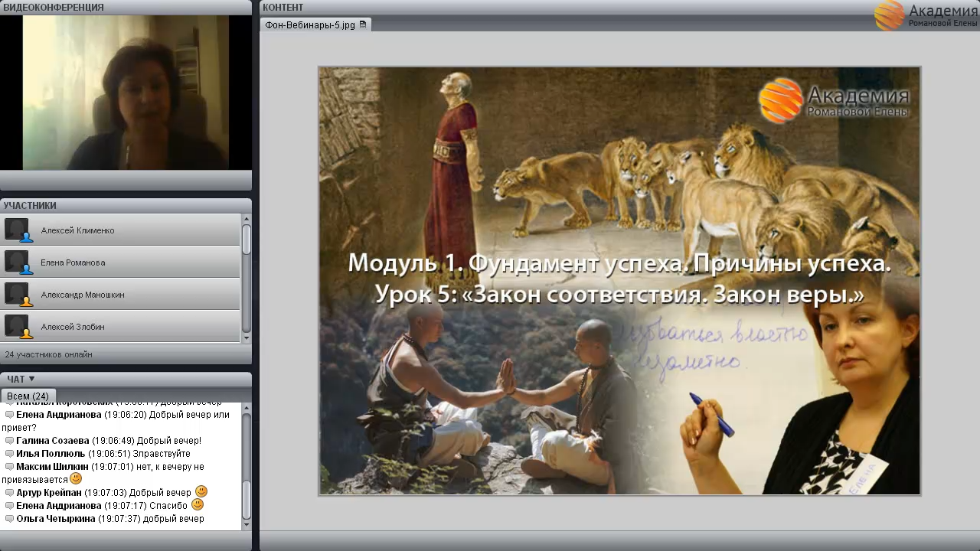
Task: Click the "24 участников онлайн" status text
Action: point(48,354)
